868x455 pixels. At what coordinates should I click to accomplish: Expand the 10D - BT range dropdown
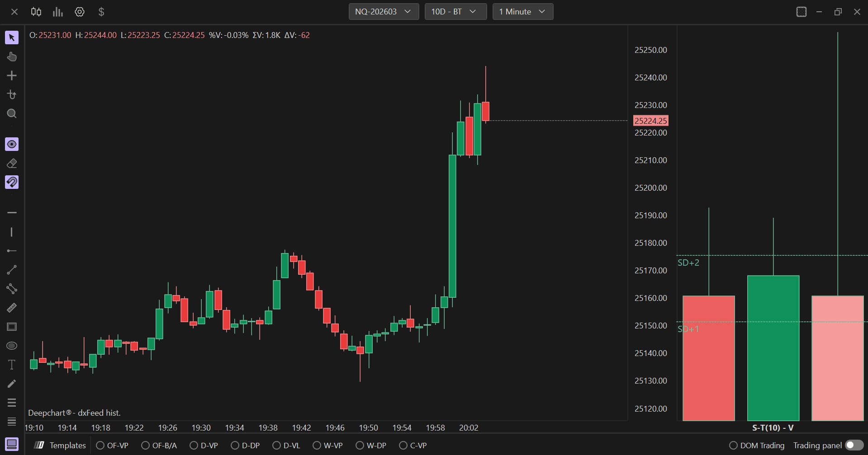(455, 12)
